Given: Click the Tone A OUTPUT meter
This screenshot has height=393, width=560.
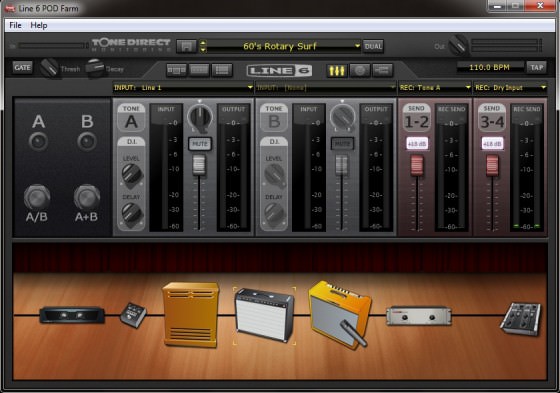Looking at the screenshot, I should tap(234, 168).
